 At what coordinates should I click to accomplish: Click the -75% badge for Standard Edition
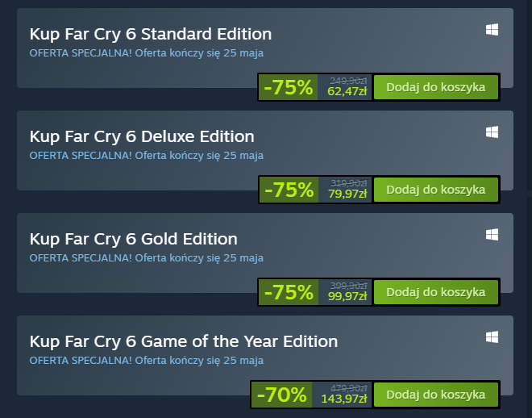[x=288, y=87]
